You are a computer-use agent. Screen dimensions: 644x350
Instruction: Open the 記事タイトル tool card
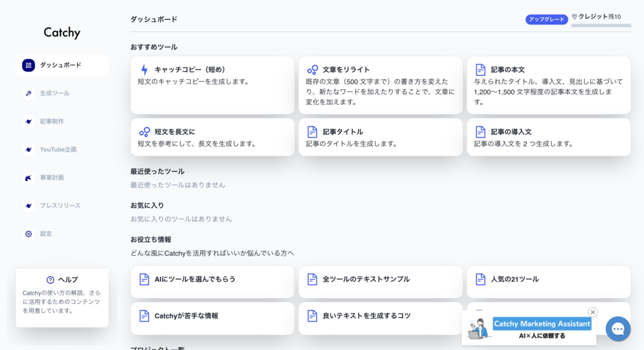point(380,137)
